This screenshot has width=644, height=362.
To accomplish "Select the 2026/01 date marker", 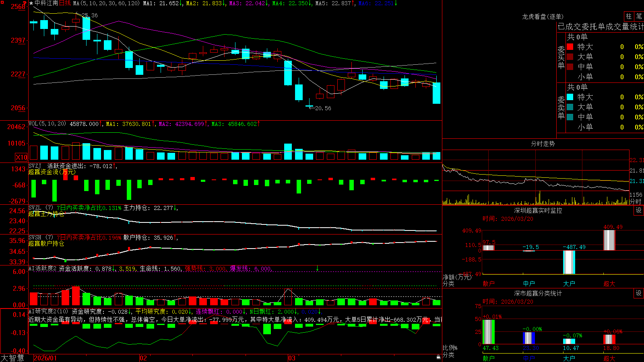I will (45, 358).
